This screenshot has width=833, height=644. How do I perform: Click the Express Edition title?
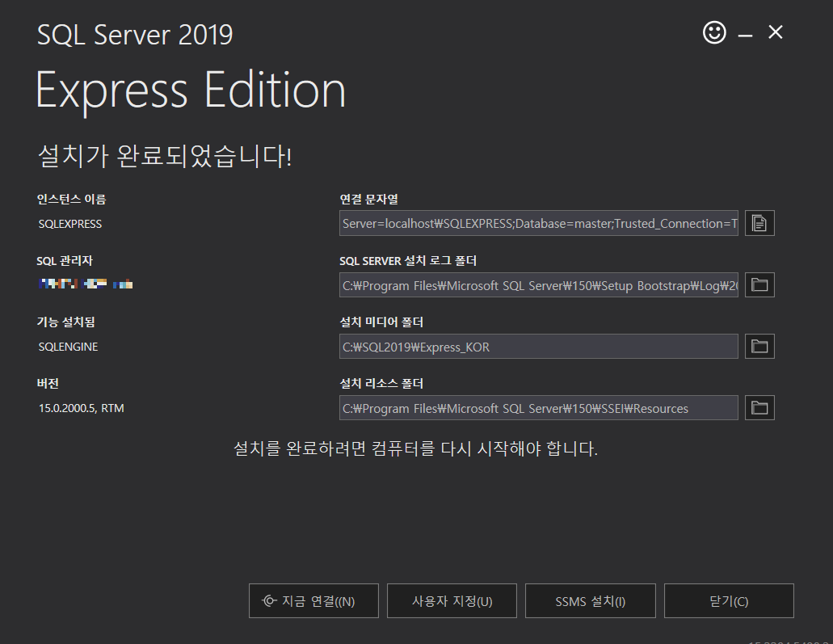191,90
